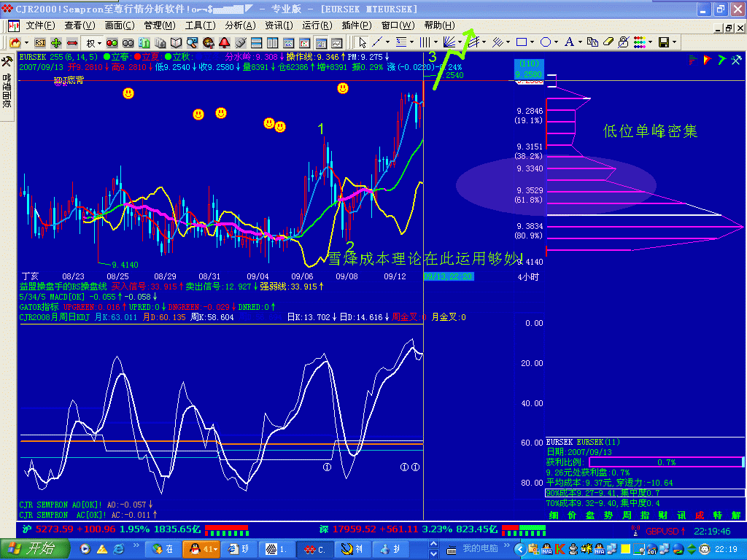Select the eraser tool in drawing toolbar
Screen dimensions: 747x560
click(x=608, y=43)
